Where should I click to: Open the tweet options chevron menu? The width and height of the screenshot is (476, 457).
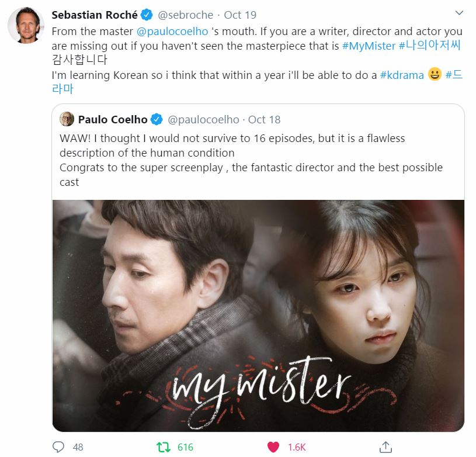point(459,13)
